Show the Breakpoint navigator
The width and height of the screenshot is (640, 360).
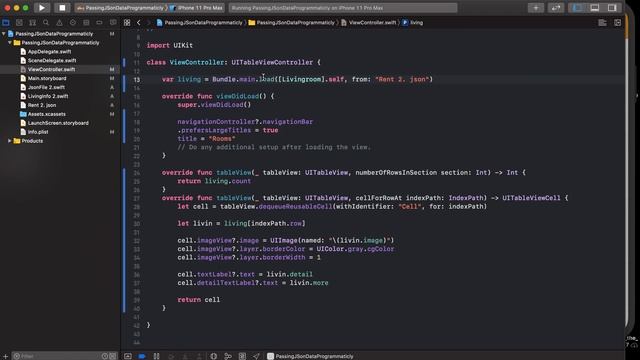(100, 23)
